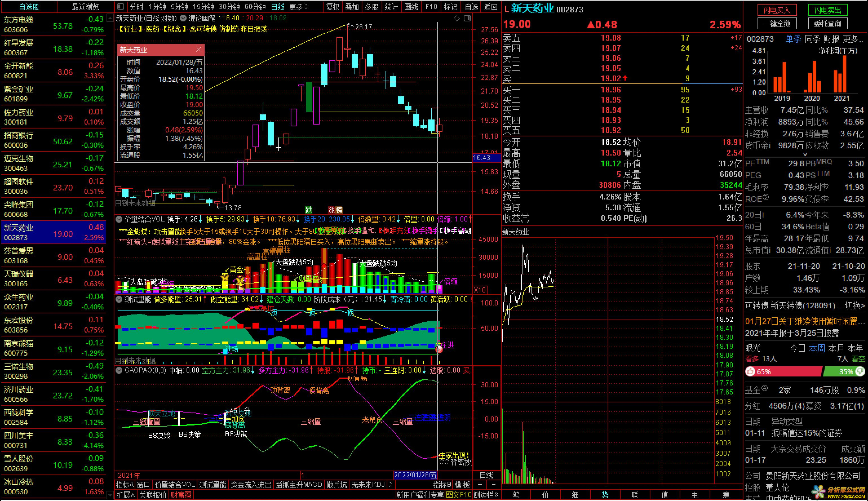Image resolution: width=868 pixels, height=501 pixels.
Task: Expand the small down chevron under 货币金
Action: coord(805,154)
